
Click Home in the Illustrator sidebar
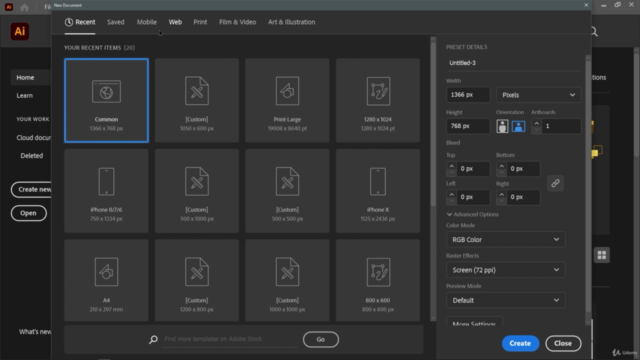25,77
